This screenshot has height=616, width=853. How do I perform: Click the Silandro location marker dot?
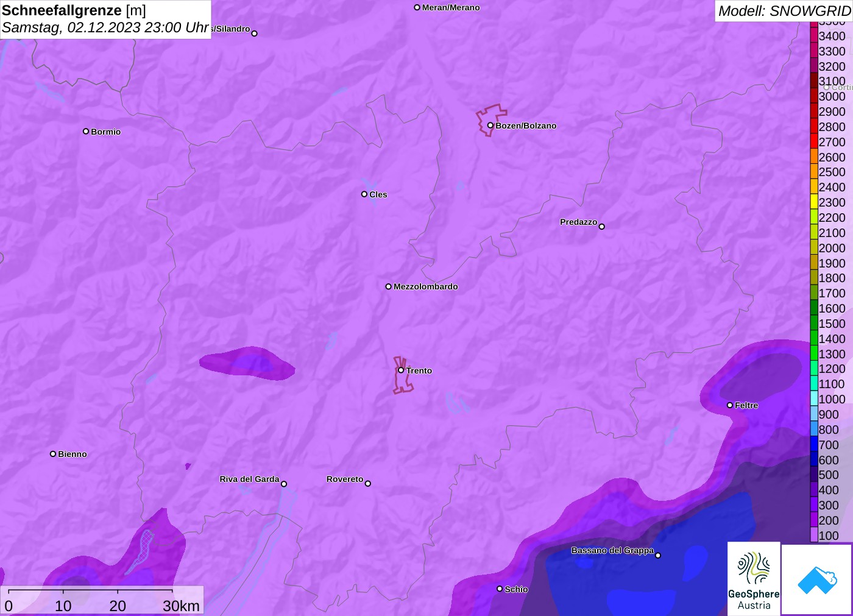tap(255, 34)
